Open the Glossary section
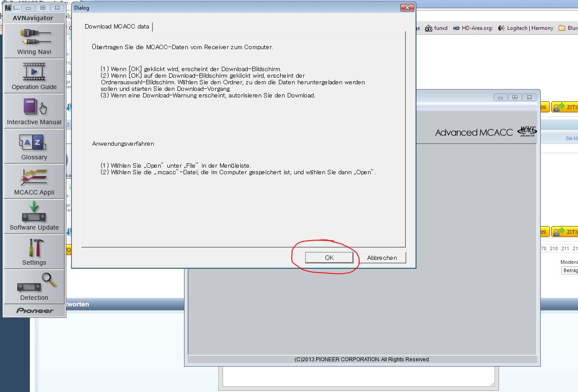The image size is (578, 392). [x=34, y=146]
